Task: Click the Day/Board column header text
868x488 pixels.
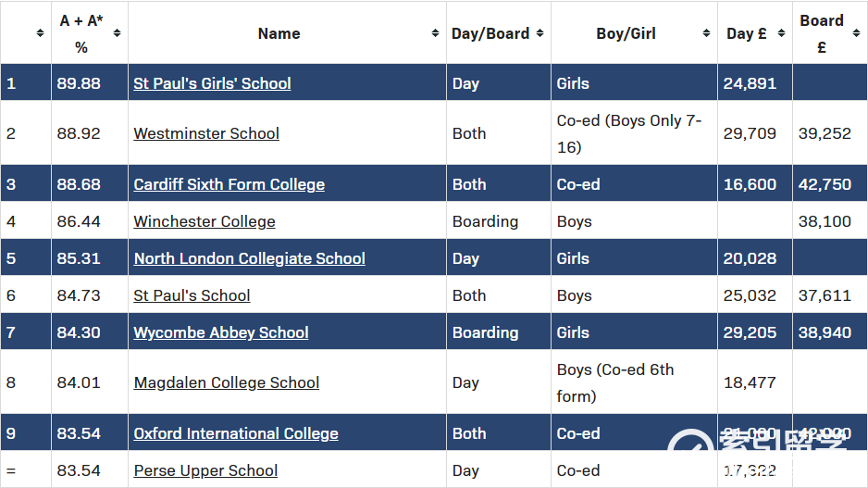Action: (x=490, y=33)
